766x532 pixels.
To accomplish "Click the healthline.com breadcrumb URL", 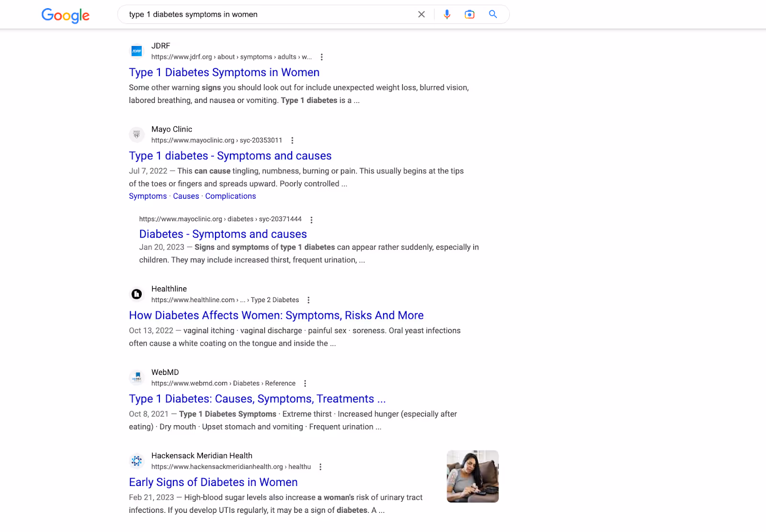I will [225, 300].
